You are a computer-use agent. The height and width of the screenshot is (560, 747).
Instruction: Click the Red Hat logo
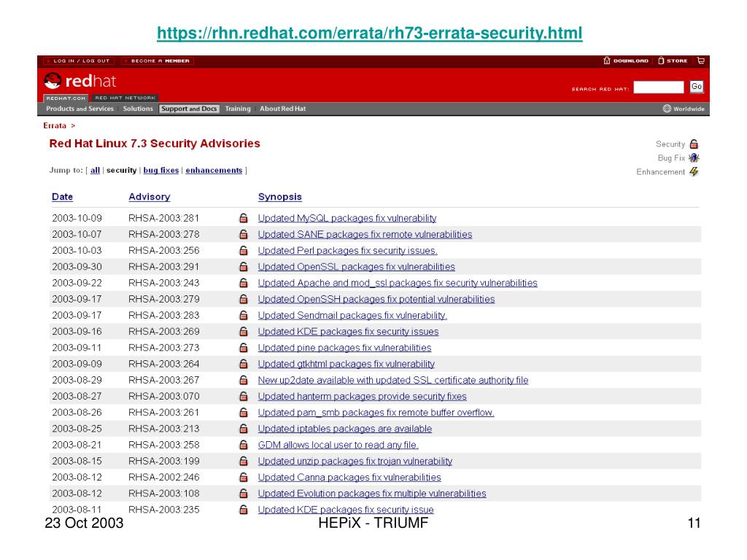point(80,81)
